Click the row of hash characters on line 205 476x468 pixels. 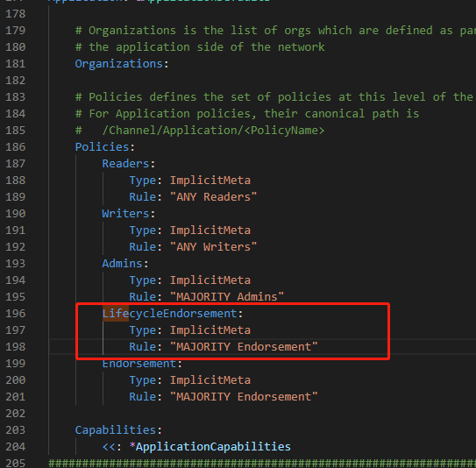click(x=262, y=464)
